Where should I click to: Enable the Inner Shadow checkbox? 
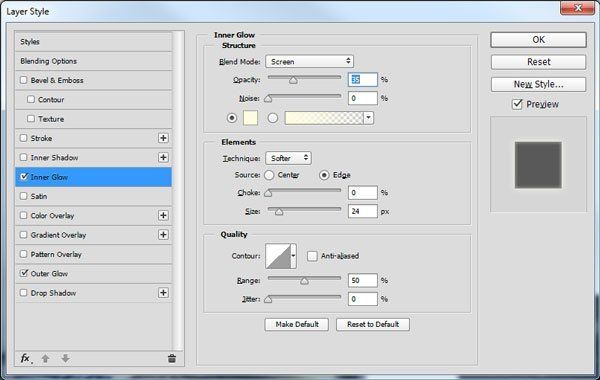tap(24, 157)
